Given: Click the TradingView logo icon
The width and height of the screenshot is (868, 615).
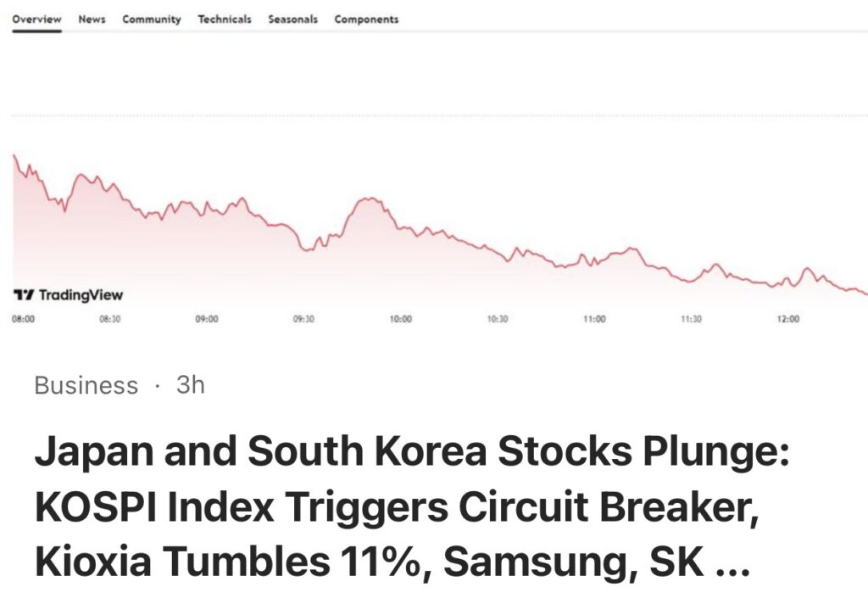Looking at the screenshot, I should (x=23, y=294).
